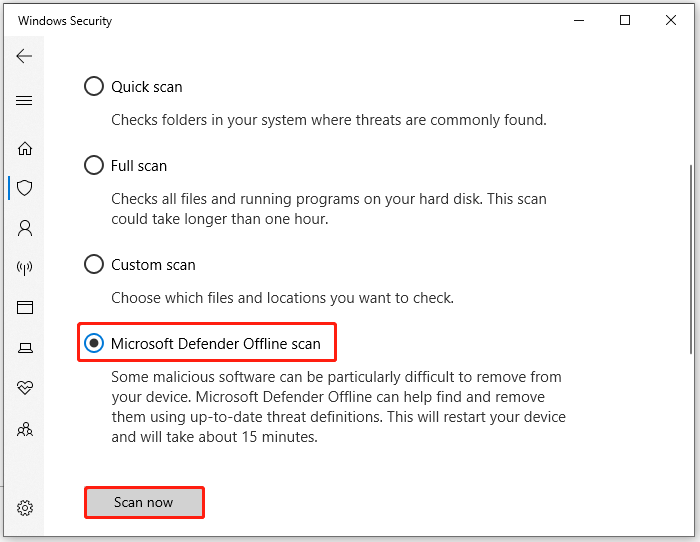Choose the Custom scan radio button

(x=94, y=265)
